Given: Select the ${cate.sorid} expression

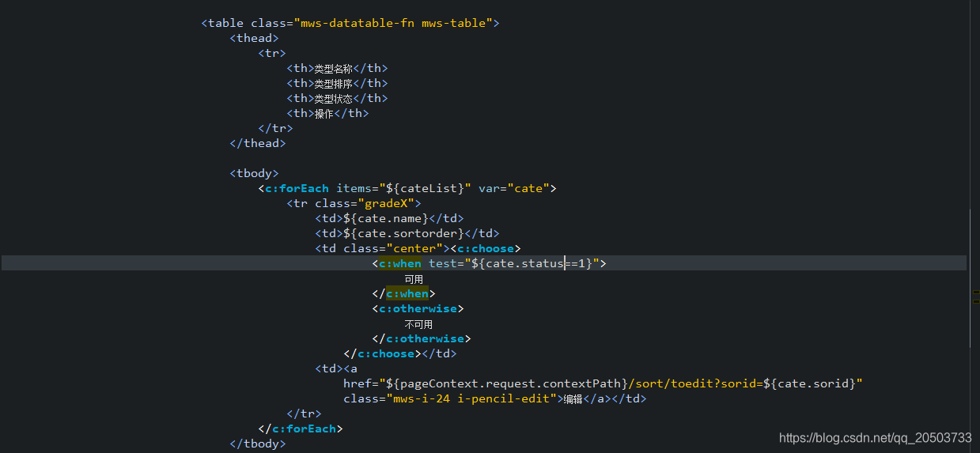Looking at the screenshot, I should [x=809, y=383].
